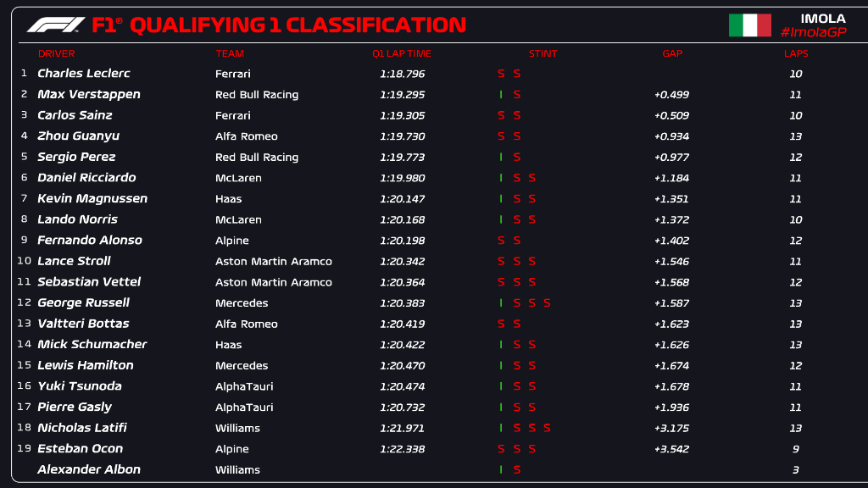Screen dimensions: 868x488
Task: Click the STINT column header
Action: pyautogui.click(x=542, y=53)
